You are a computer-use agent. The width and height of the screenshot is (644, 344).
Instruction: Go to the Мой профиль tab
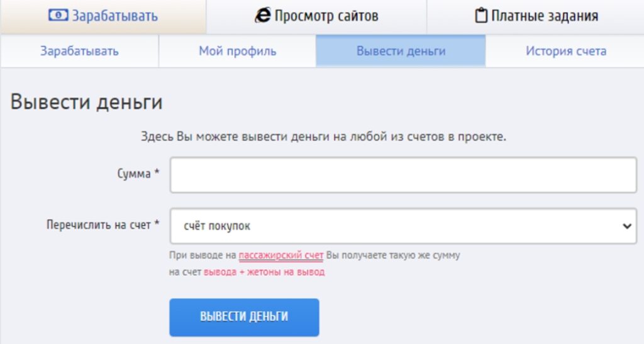coord(237,51)
